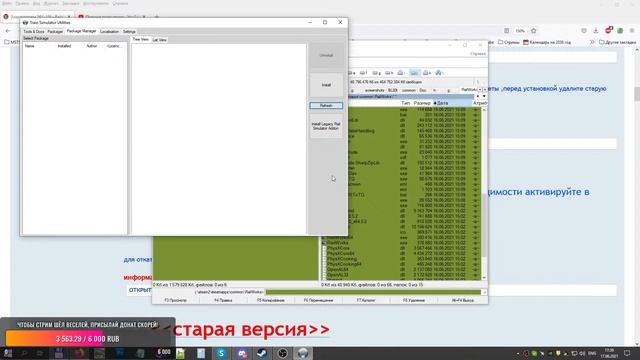
Task: Click F7 Каталог in the file manager
Action: (366, 300)
